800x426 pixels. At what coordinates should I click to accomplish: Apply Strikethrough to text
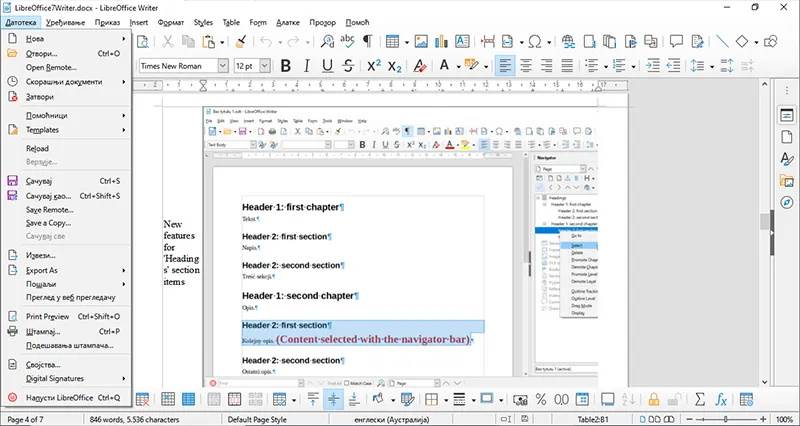click(348, 66)
